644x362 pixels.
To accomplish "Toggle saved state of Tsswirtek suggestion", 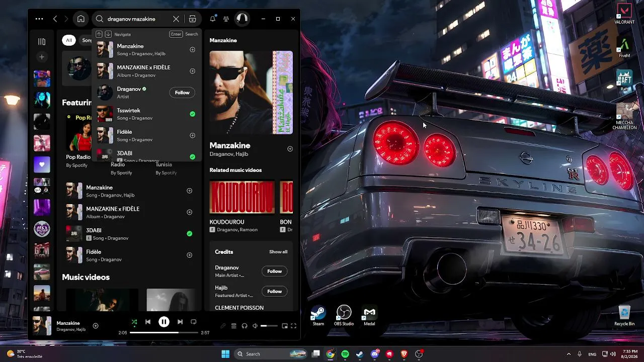I will point(192,114).
